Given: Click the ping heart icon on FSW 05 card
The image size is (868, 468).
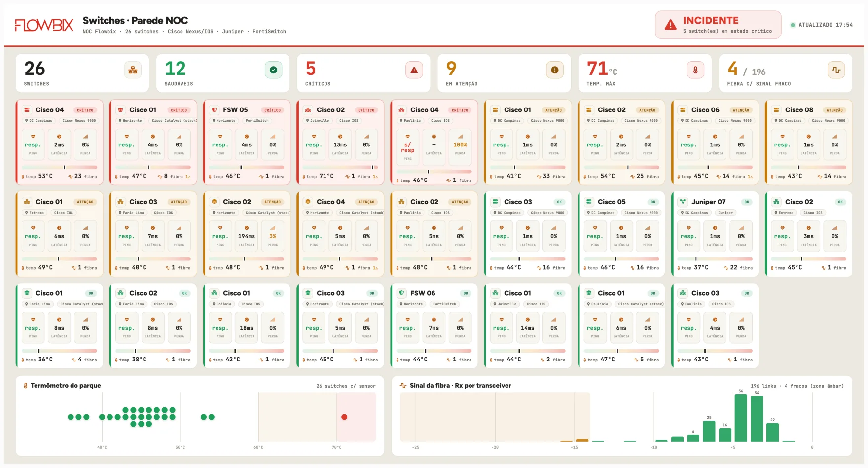Looking at the screenshot, I should pyautogui.click(x=220, y=137).
